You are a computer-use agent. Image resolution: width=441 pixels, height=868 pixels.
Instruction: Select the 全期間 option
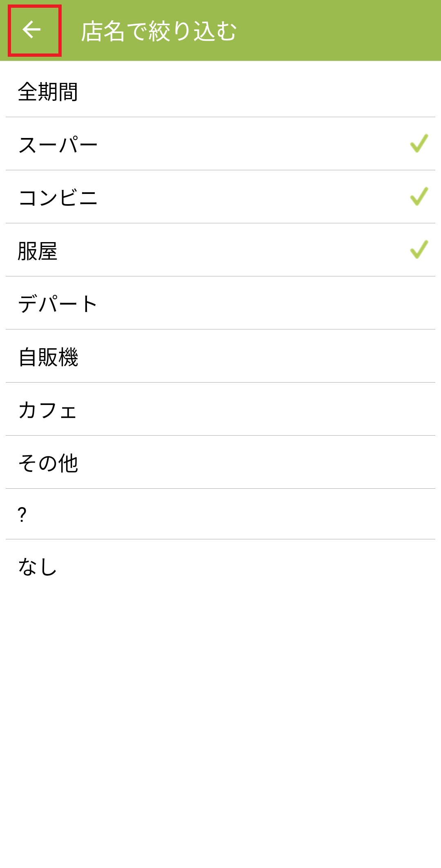coord(48,92)
